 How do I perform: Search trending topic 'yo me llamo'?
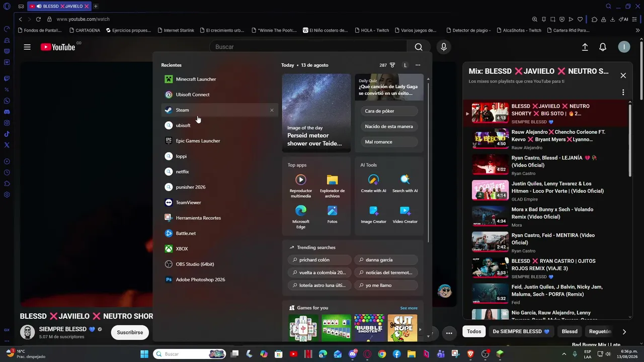tap(386, 285)
